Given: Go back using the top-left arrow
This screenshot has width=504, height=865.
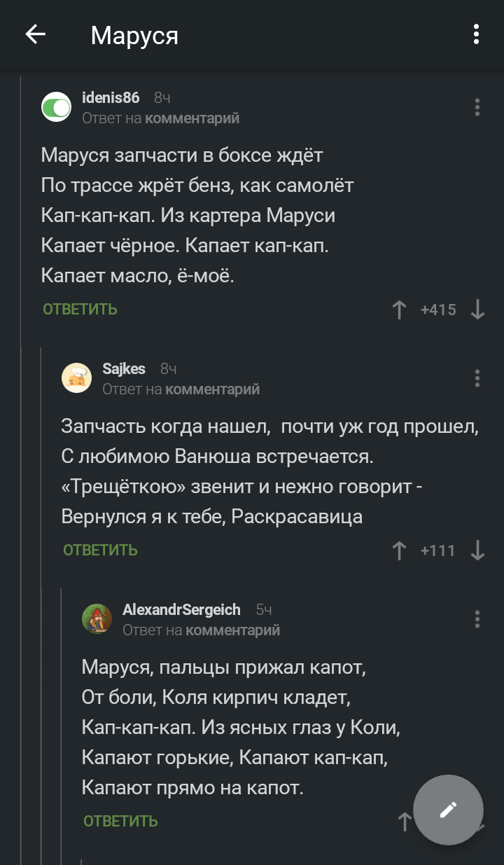Looking at the screenshot, I should [35, 34].
